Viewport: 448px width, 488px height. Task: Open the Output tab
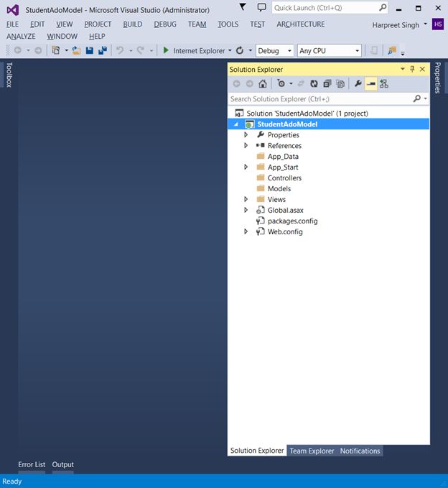(x=62, y=464)
